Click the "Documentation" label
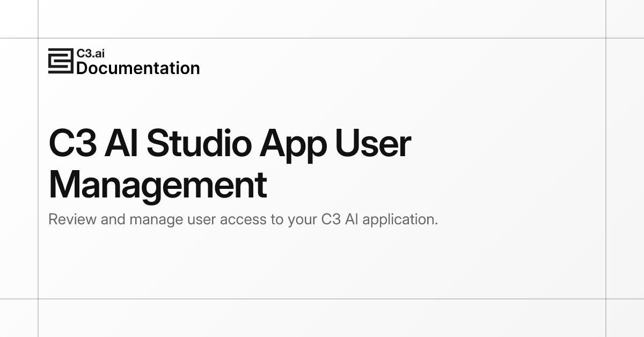The image size is (644, 337). (138, 68)
